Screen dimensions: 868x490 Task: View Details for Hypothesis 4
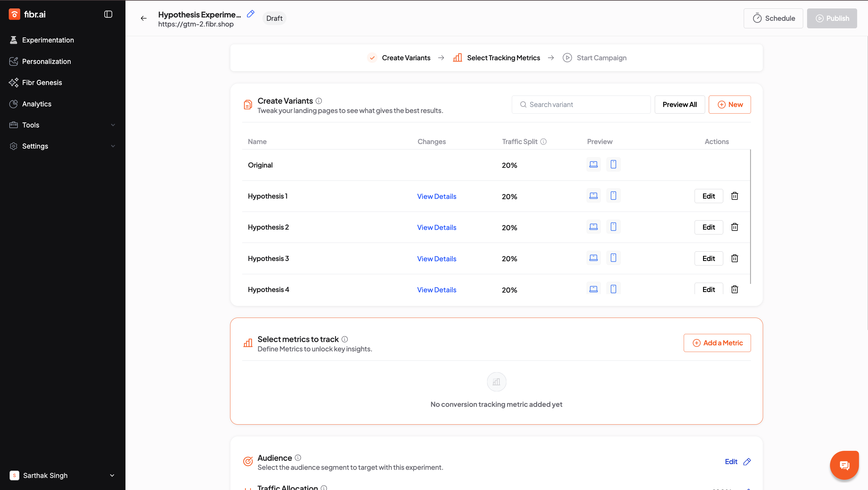[x=436, y=290]
